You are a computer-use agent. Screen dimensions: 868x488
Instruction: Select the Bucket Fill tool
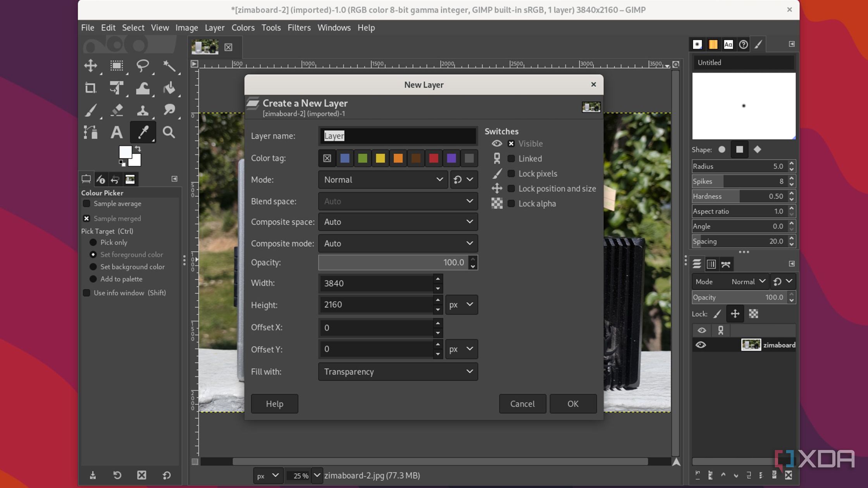(x=169, y=88)
